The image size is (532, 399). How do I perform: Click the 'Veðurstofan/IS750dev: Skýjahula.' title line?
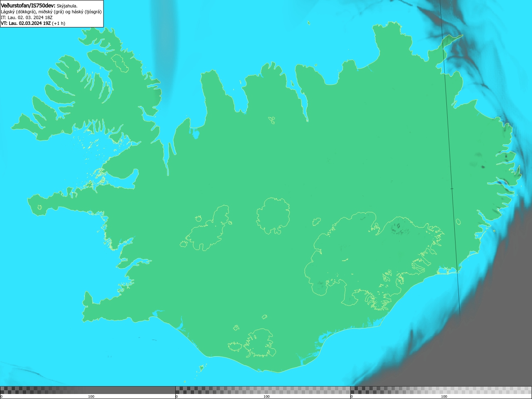(x=39, y=5)
